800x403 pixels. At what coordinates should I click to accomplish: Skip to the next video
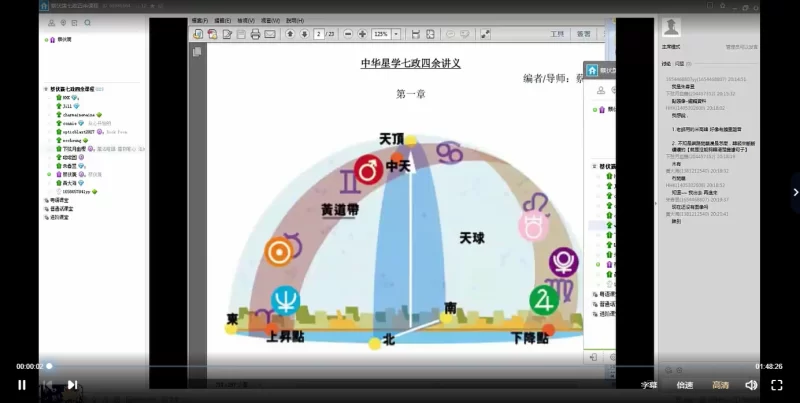(72, 384)
